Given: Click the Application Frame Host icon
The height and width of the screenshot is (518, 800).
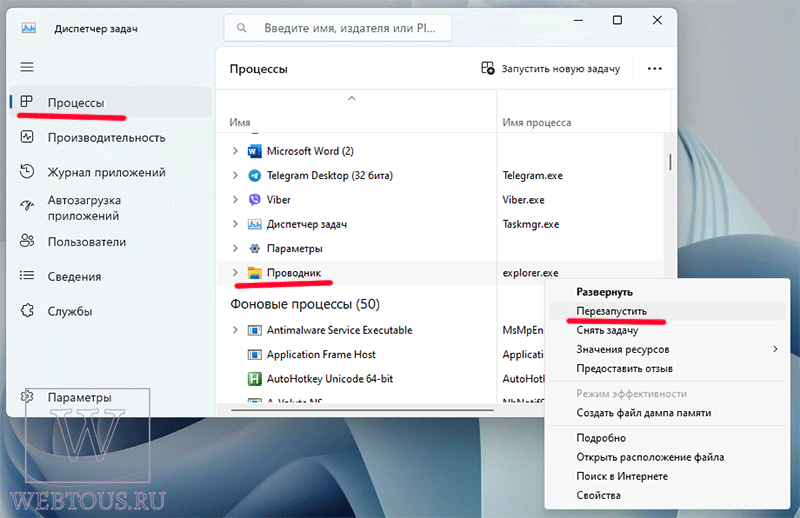Looking at the screenshot, I should 255,355.
